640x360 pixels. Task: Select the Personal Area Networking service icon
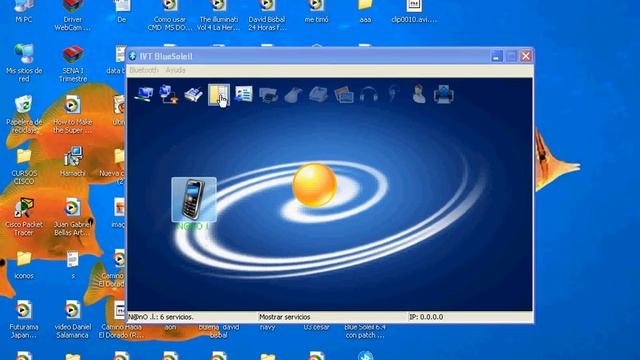click(144, 94)
